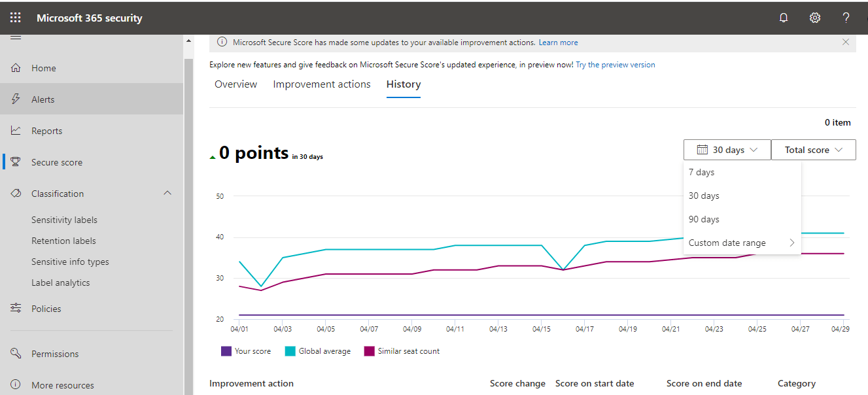The image size is (868, 395).
Task: Select 90 days from the list
Action: tap(742, 220)
